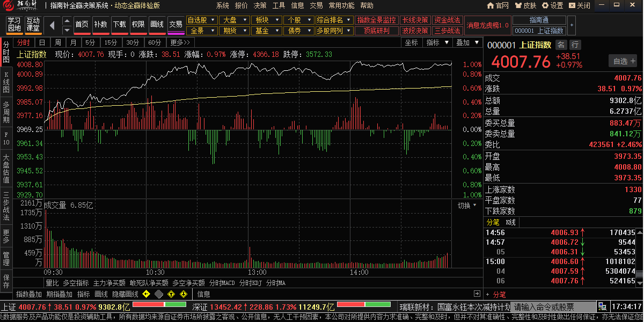Viewport: 644px width, 322px height.
Task: Toggle the 指数叠加 option
Action: [29, 294]
